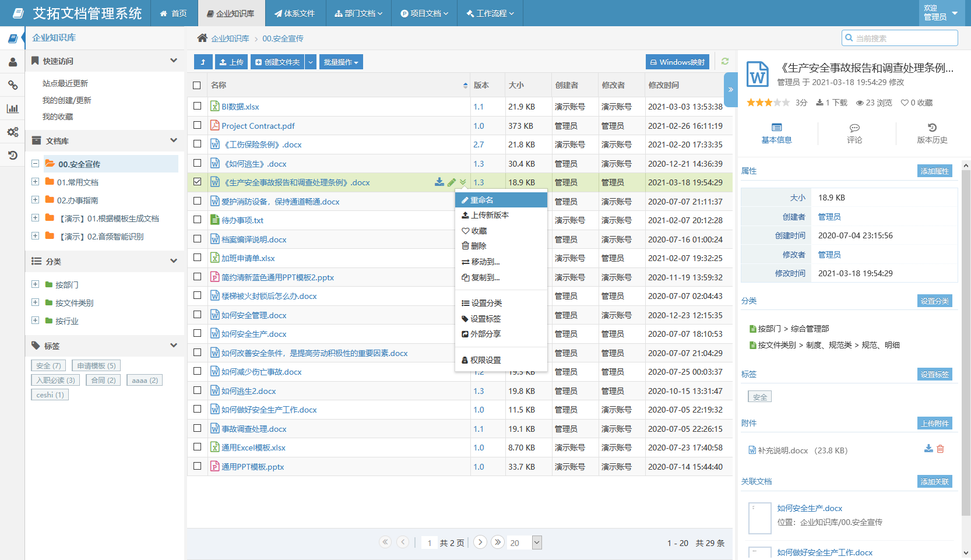Open the page size dropdown showing 20
The height and width of the screenshot is (560, 971).
coord(523,543)
